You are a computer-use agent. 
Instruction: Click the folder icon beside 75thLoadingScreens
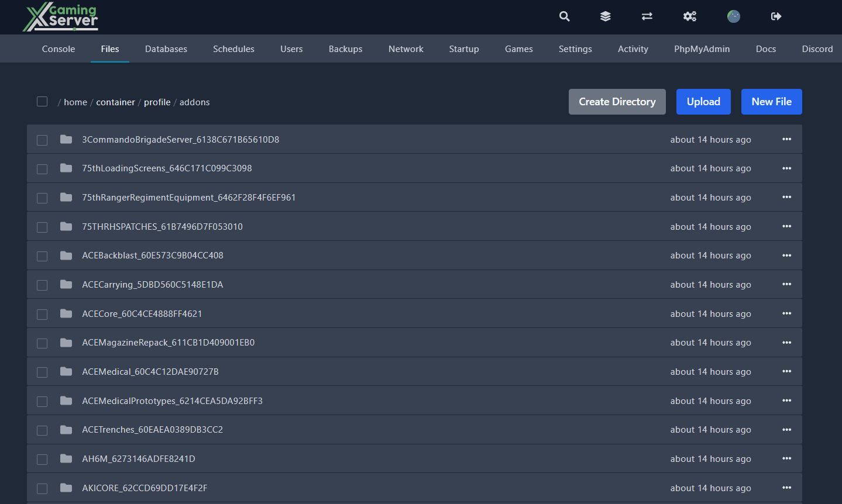coord(66,168)
